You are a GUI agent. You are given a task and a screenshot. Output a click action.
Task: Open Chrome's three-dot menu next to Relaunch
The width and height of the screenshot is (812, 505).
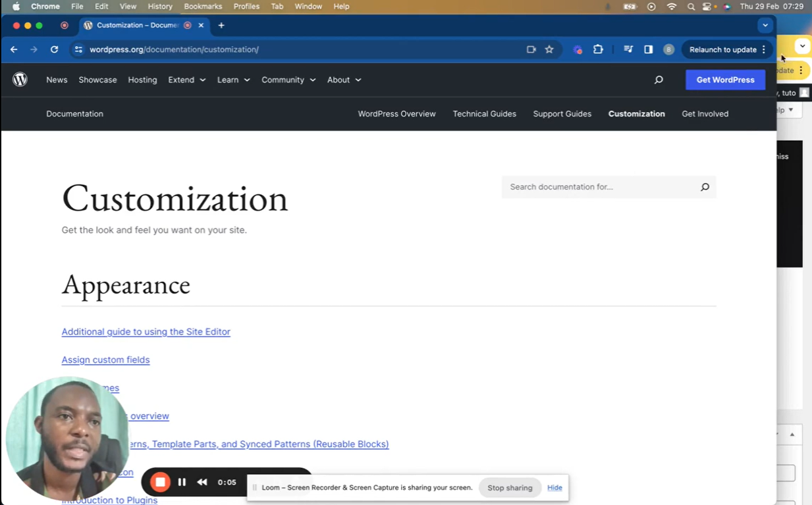point(764,49)
